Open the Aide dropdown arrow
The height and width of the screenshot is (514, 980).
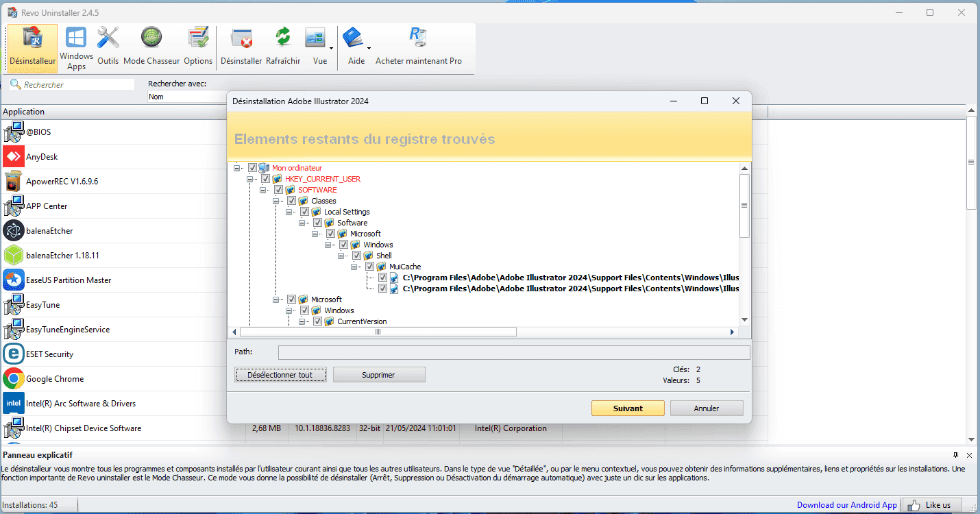coord(369,48)
